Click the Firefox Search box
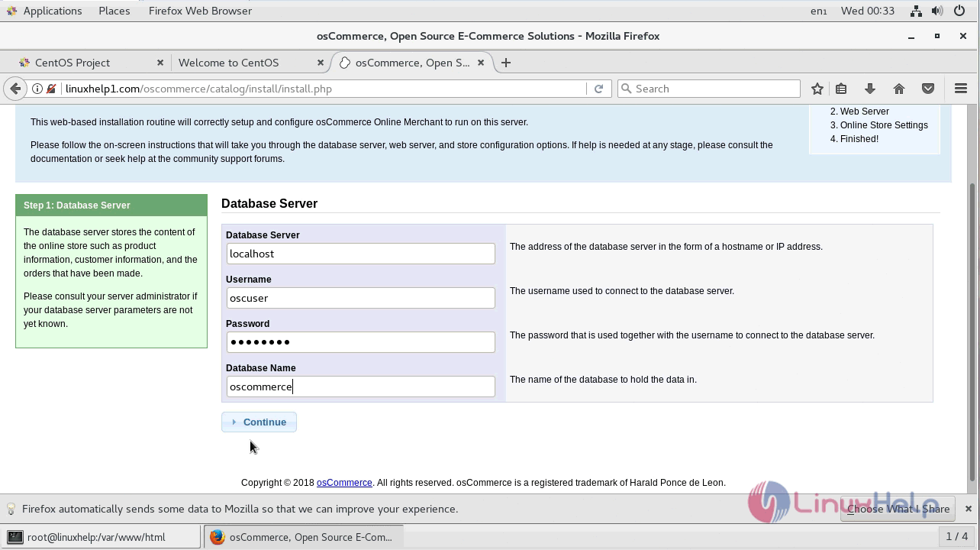 click(708, 89)
